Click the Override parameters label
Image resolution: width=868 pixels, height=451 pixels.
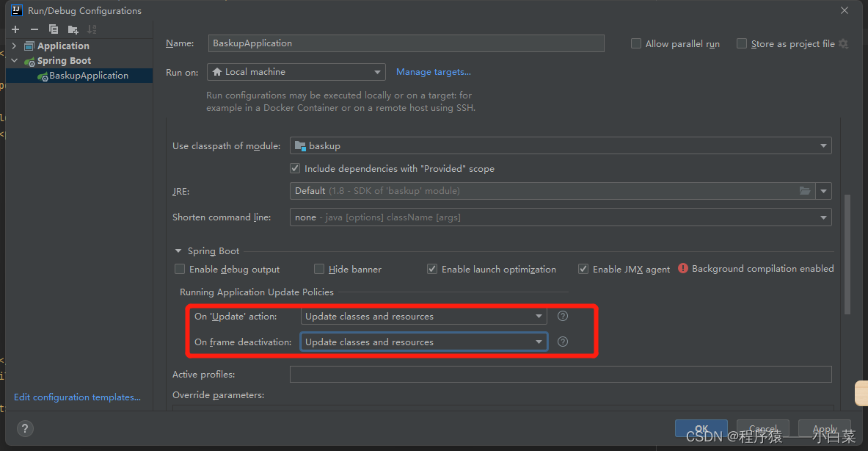218,395
